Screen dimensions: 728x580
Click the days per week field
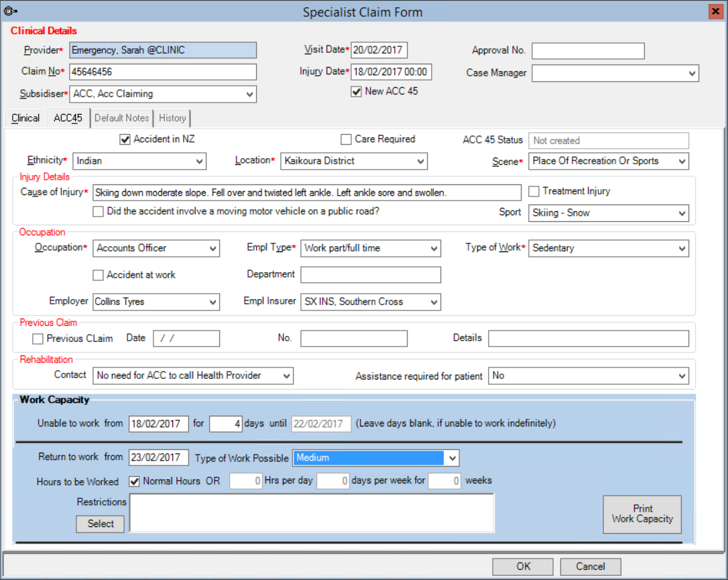tap(333, 481)
